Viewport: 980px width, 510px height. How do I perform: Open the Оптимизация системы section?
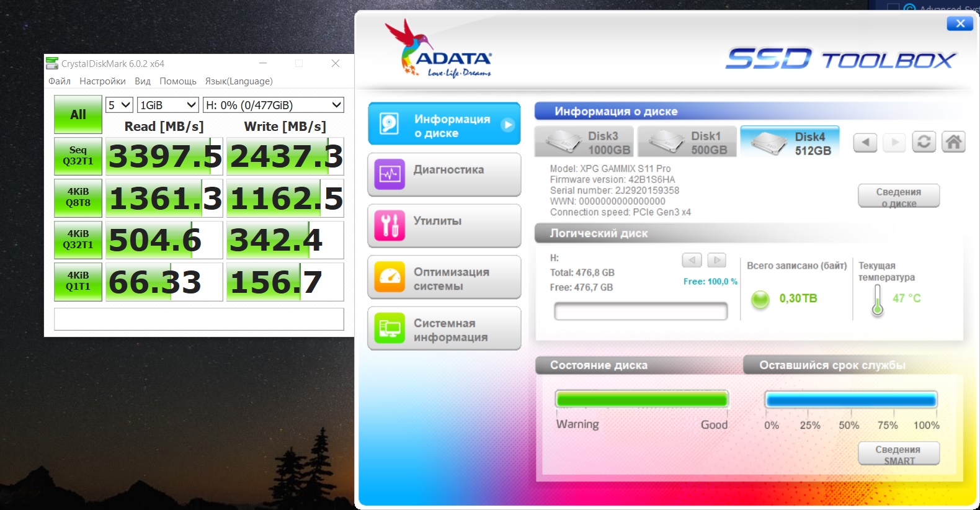coord(444,277)
